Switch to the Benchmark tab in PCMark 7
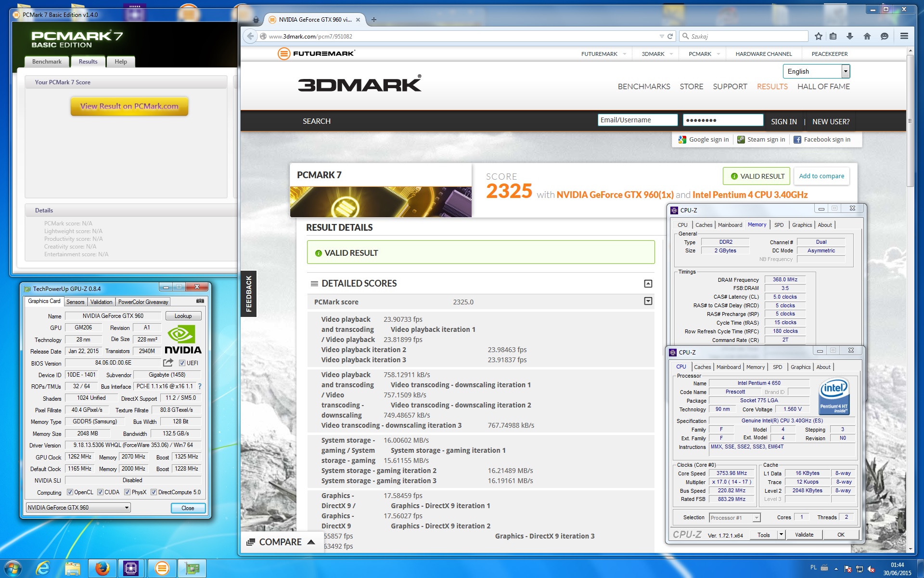 47,62
